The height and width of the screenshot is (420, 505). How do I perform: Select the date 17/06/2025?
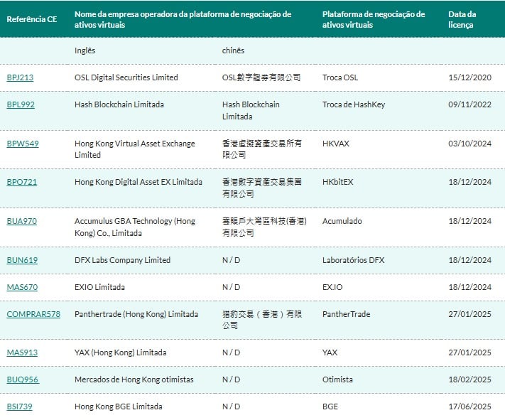pyautogui.click(x=470, y=406)
